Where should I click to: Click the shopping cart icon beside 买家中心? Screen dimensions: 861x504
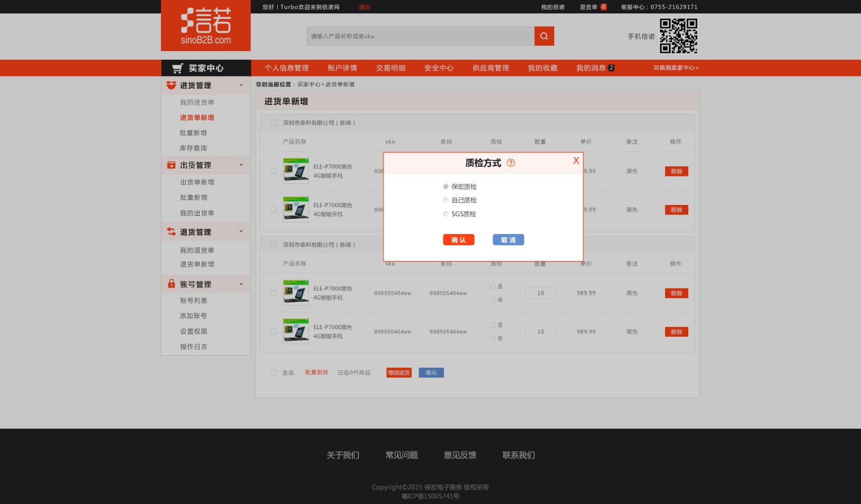click(x=178, y=68)
